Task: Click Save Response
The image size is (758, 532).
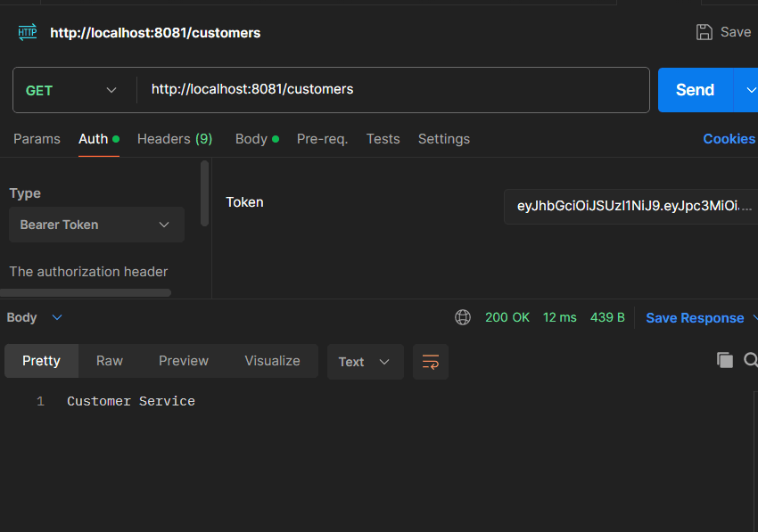Action: [695, 318]
